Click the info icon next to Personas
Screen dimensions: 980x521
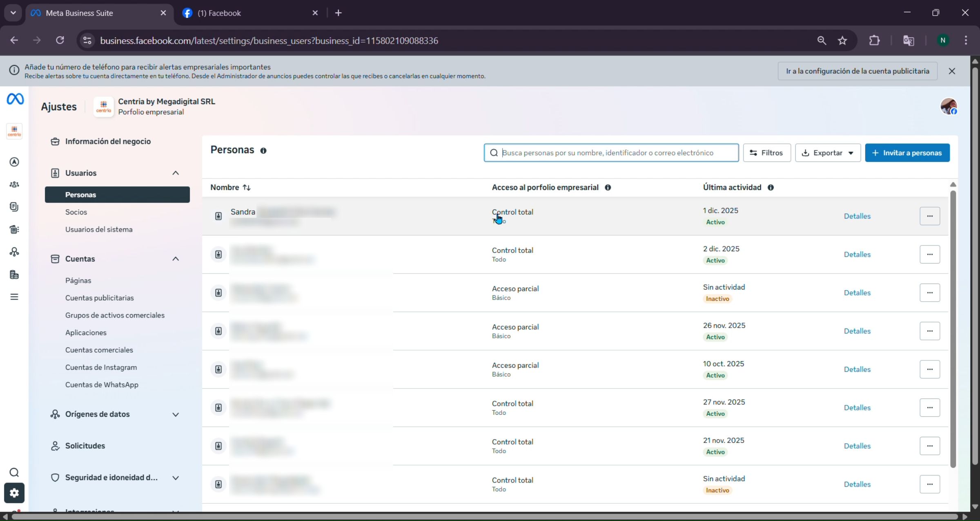(x=263, y=151)
